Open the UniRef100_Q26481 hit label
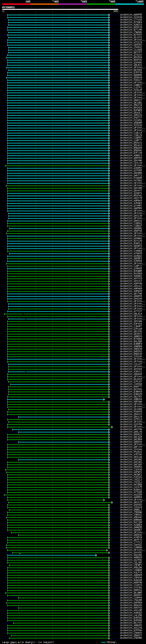146x644 pixels. 131,63
